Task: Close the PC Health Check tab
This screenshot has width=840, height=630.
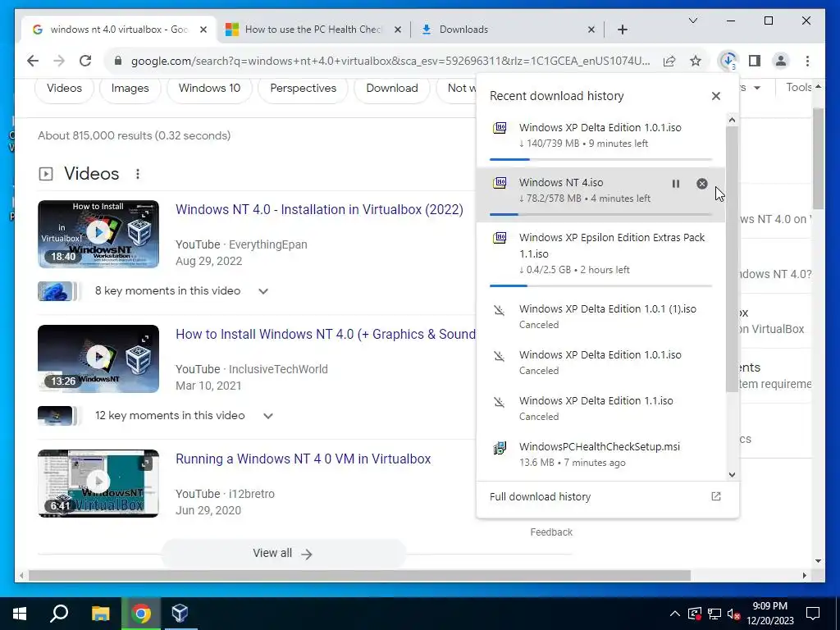Action: 398,30
